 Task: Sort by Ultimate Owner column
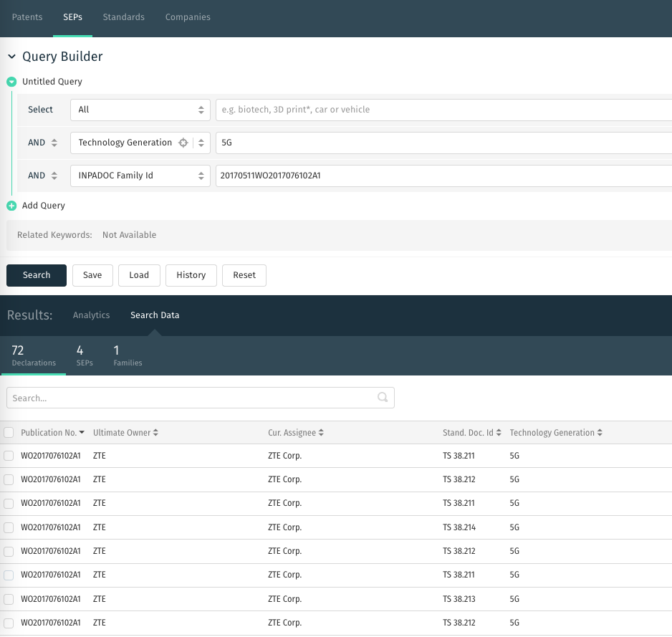[x=125, y=433]
